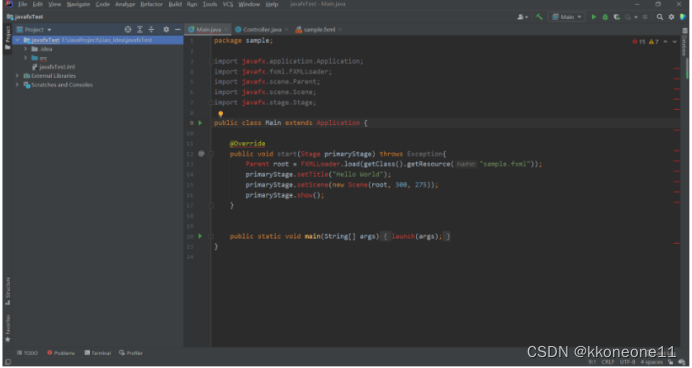Open the Main run configuration dropdown
692x368 pixels.
pos(567,17)
